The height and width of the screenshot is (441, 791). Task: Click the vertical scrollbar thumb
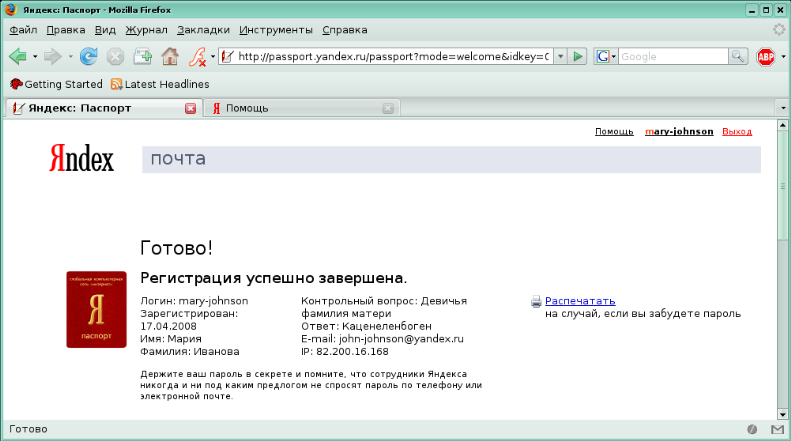pyautogui.click(x=783, y=187)
